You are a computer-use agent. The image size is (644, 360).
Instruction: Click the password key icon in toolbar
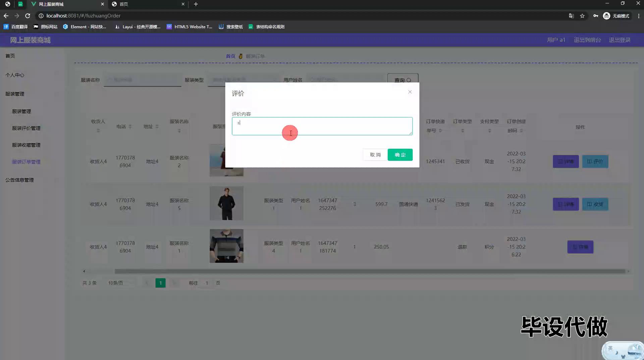point(595,16)
